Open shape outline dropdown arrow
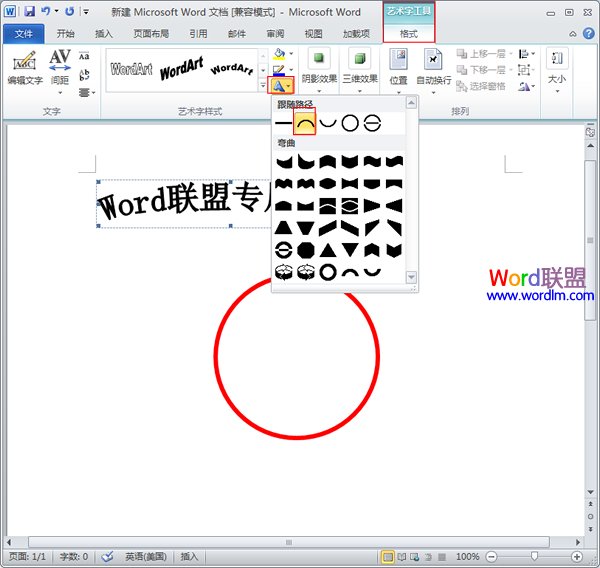 pos(292,70)
